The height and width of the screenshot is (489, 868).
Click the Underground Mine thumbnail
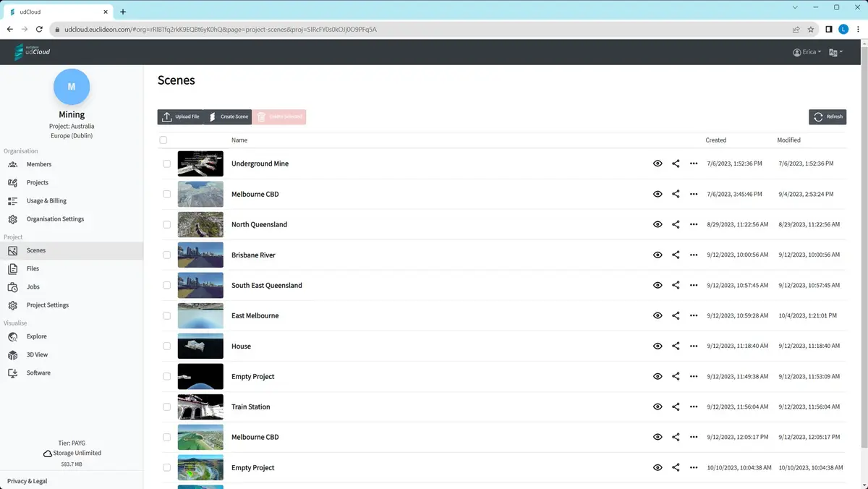[x=200, y=163]
